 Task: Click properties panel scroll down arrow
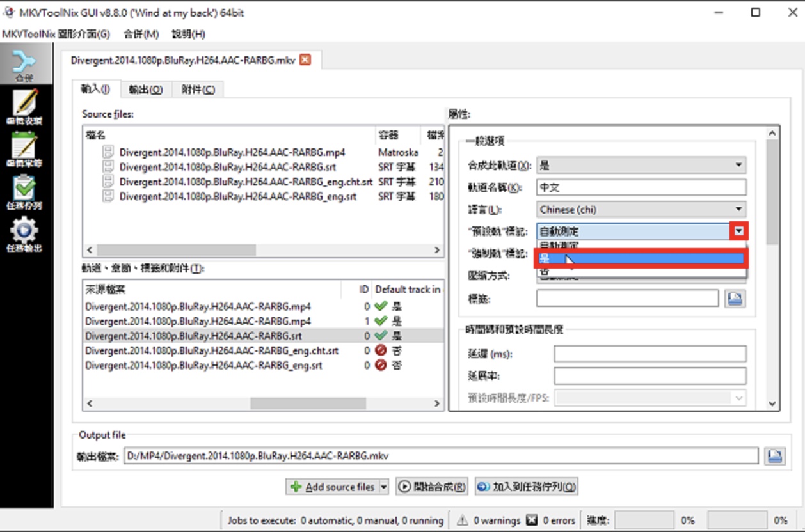(x=772, y=403)
